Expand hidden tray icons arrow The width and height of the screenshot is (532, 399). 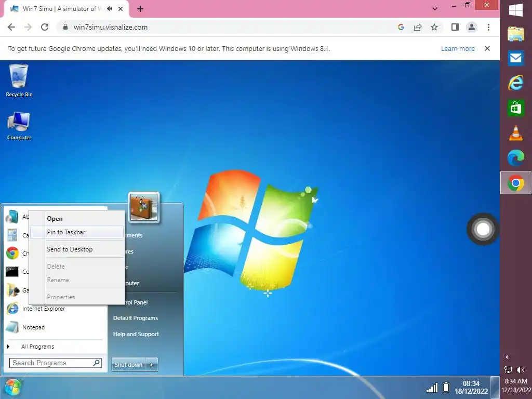507,357
